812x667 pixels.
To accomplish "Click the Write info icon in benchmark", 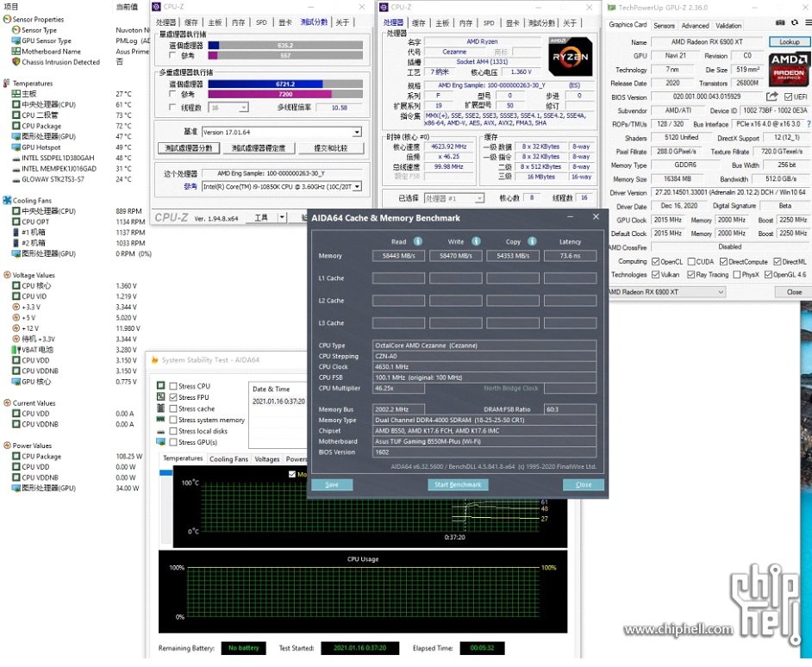I will 476,241.
